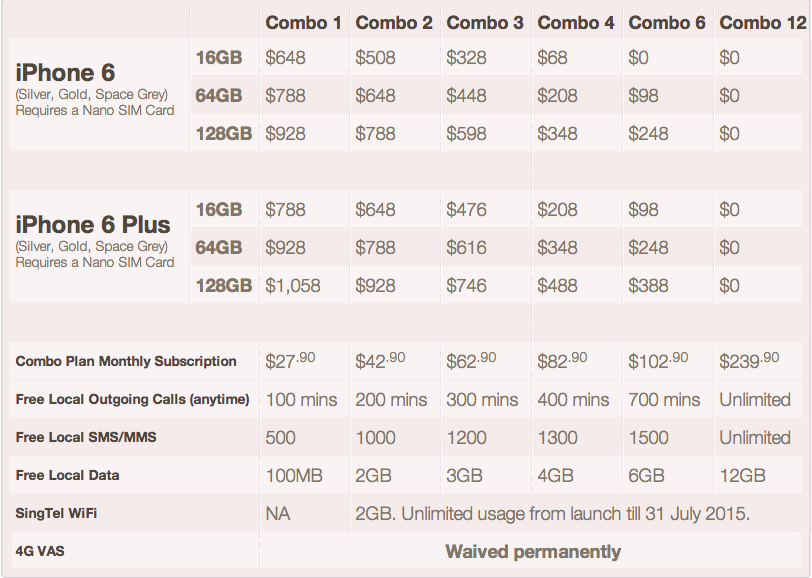Select the Combo 3 column header
This screenshot has height=578, width=812.
[x=485, y=22]
